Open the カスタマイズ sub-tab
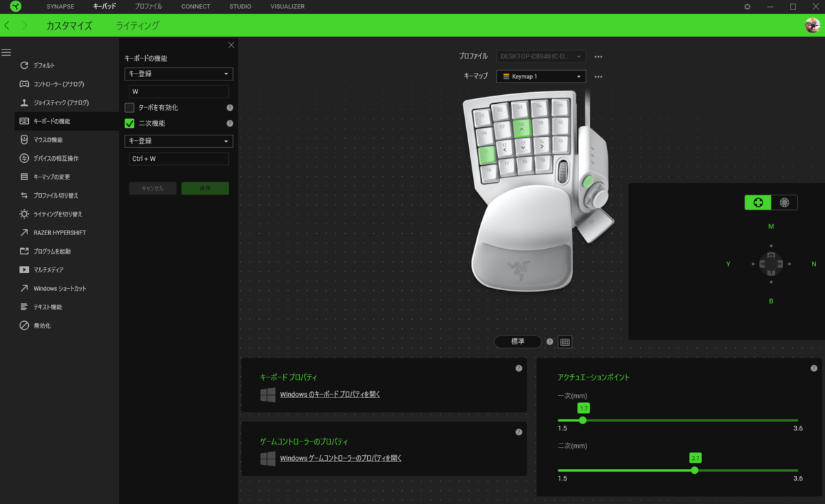 point(69,25)
